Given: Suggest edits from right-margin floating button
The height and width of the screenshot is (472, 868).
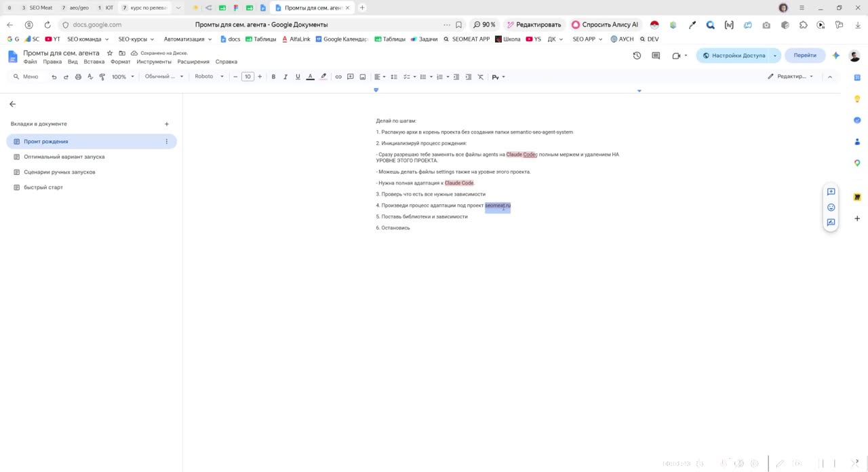Looking at the screenshot, I should [x=831, y=222].
